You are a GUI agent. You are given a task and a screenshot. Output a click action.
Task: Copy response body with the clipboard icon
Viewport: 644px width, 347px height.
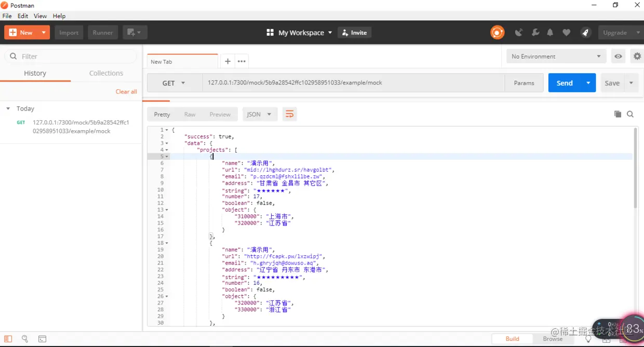(618, 114)
